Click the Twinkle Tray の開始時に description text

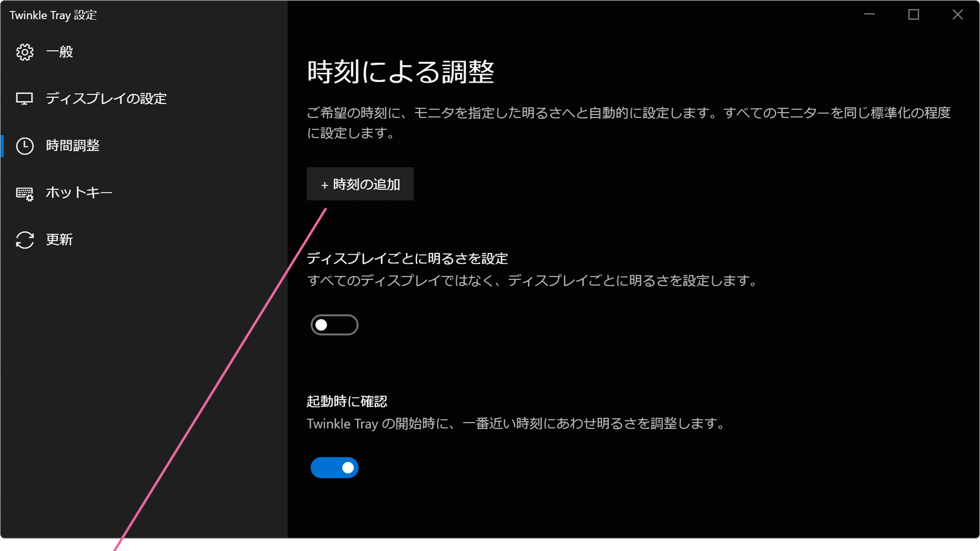click(x=516, y=424)
